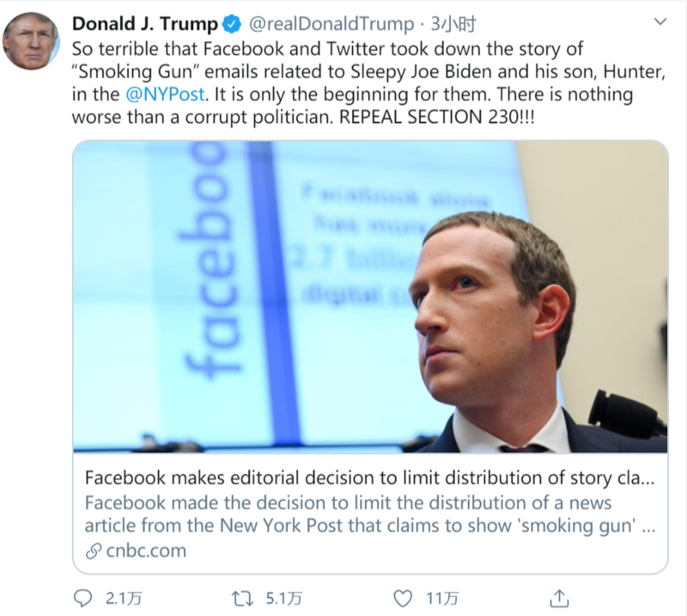The height and width of the screenshot is (616, 687).
Task: Click the Donald J. Trump display name
Action: (145, 24)
